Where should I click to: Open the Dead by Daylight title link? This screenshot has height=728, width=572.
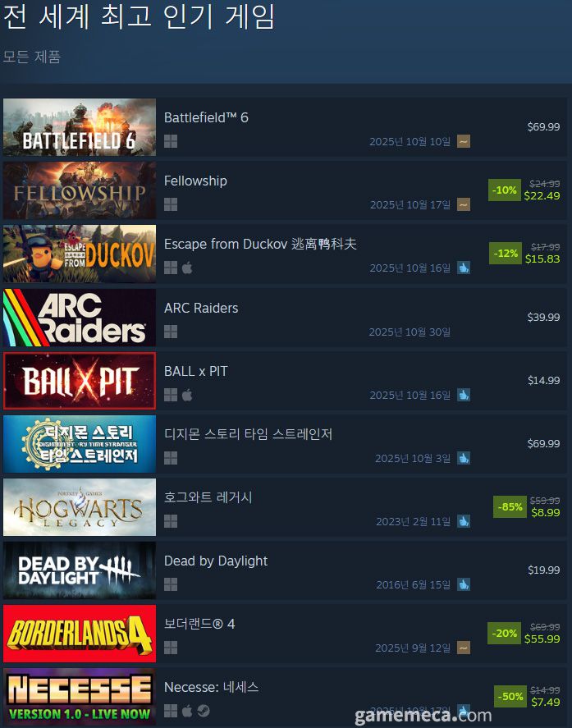[x=216, y=561]
